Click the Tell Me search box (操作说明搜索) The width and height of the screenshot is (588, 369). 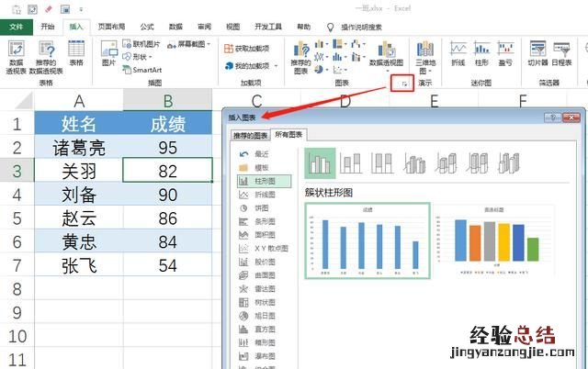(361, 27)
